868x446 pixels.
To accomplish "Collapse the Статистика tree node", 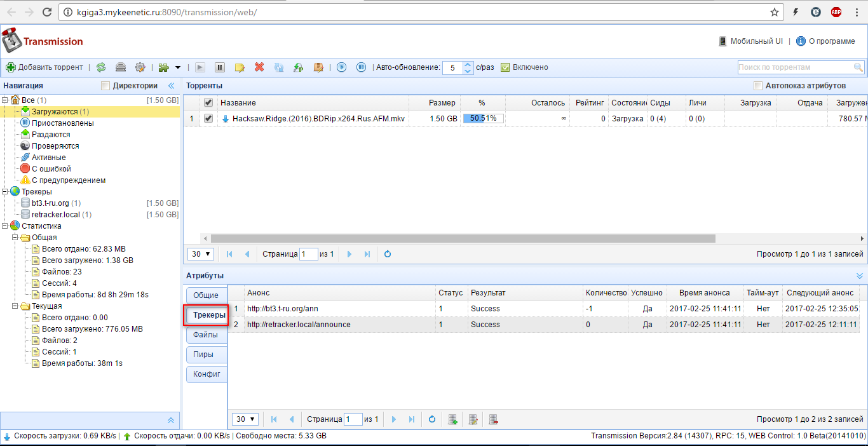I will pyautogui.click(x=5, y=226).
